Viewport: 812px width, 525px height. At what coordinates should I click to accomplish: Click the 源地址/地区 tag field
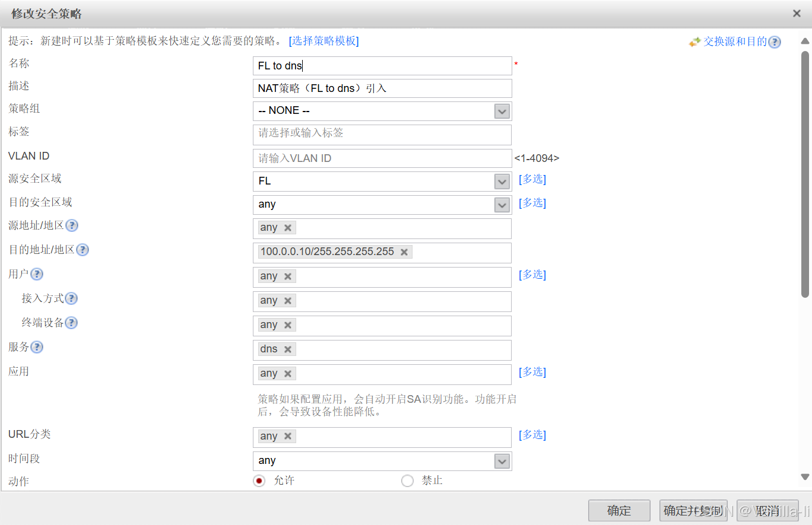382,228
